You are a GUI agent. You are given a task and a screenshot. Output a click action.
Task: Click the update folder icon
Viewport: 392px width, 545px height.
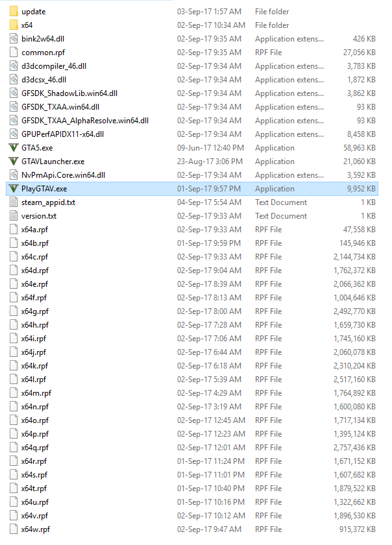pos(14,12)
